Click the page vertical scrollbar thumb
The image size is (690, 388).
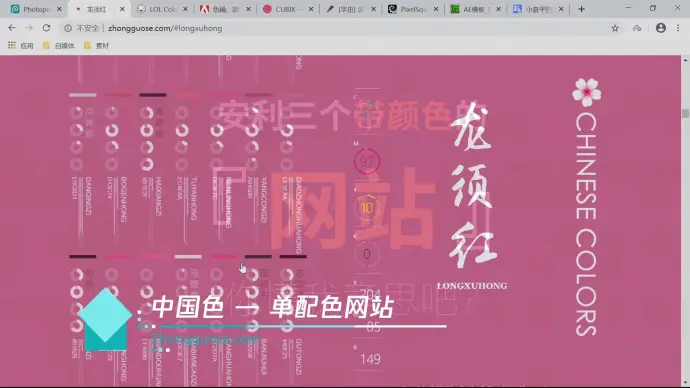[x=685, y=113]
